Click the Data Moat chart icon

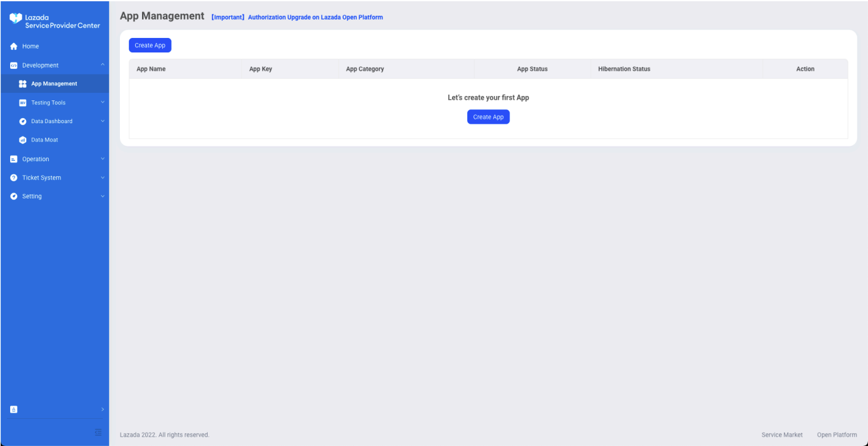23,140
